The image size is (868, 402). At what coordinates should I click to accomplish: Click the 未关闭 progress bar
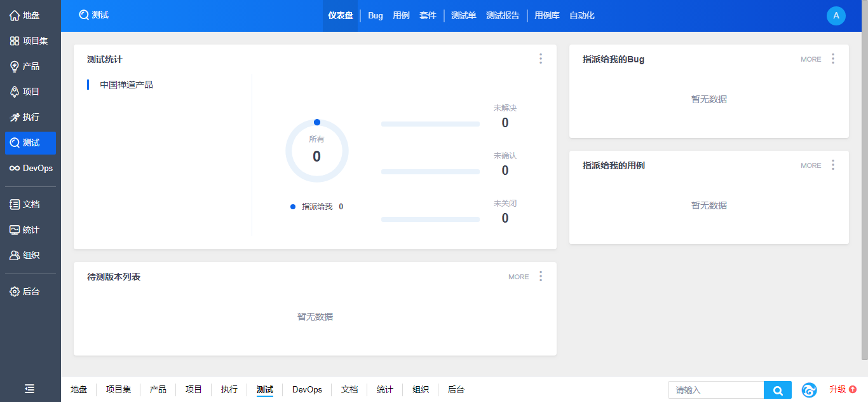pyautogui.click(x=430, y=219)
